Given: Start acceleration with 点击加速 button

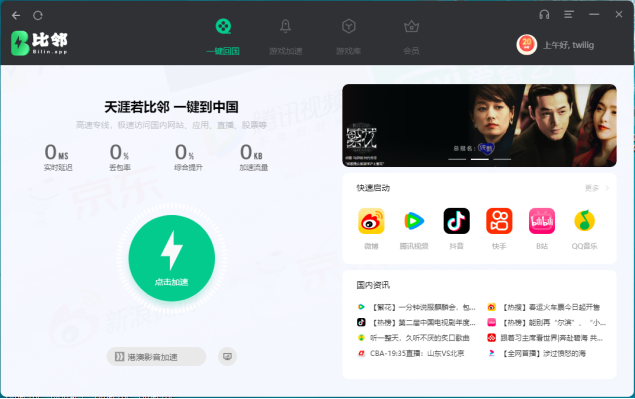Looking at the screenshot, I should pos(172,258).
